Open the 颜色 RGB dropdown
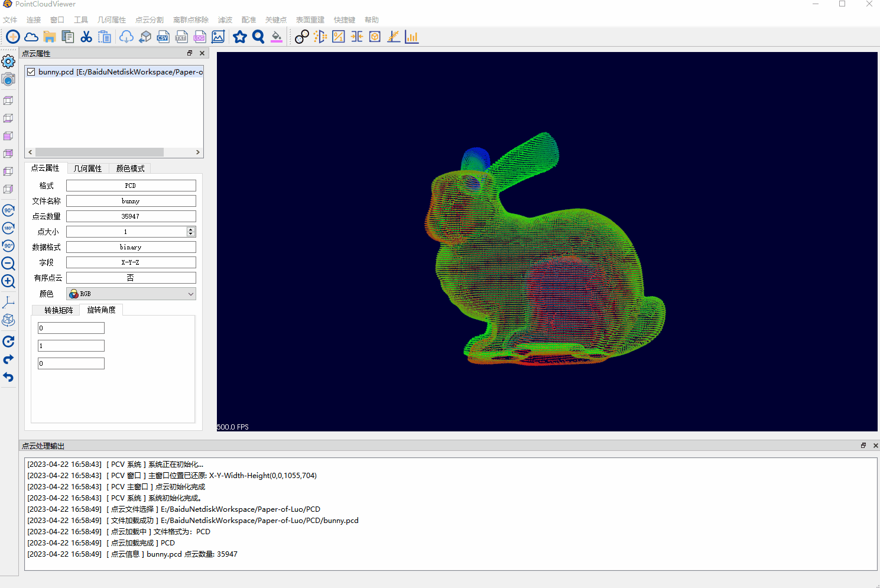This screenshot has width=880, height=588. 131,294
